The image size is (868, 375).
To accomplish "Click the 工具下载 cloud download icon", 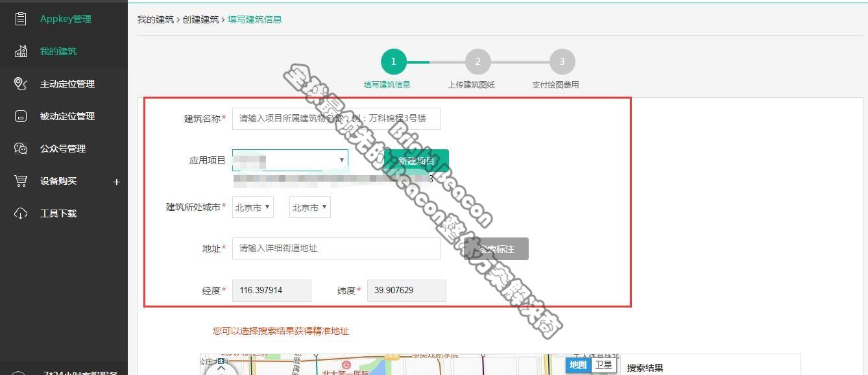I will [x=21, y=213].
